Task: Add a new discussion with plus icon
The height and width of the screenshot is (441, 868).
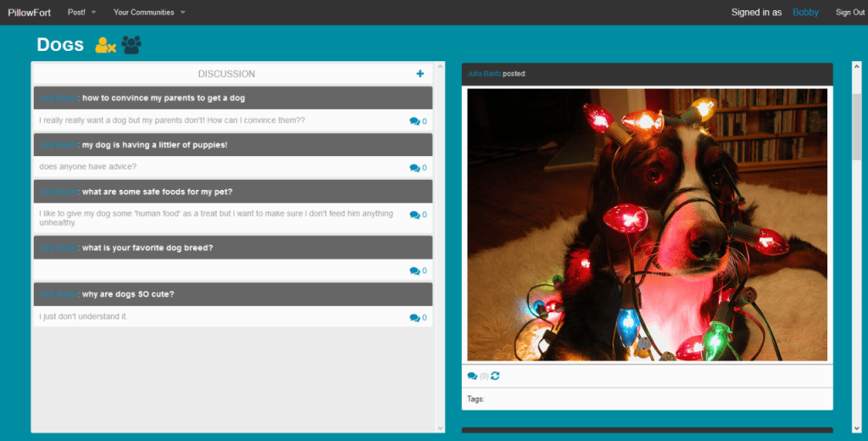Action: click(x=420, y=75)
